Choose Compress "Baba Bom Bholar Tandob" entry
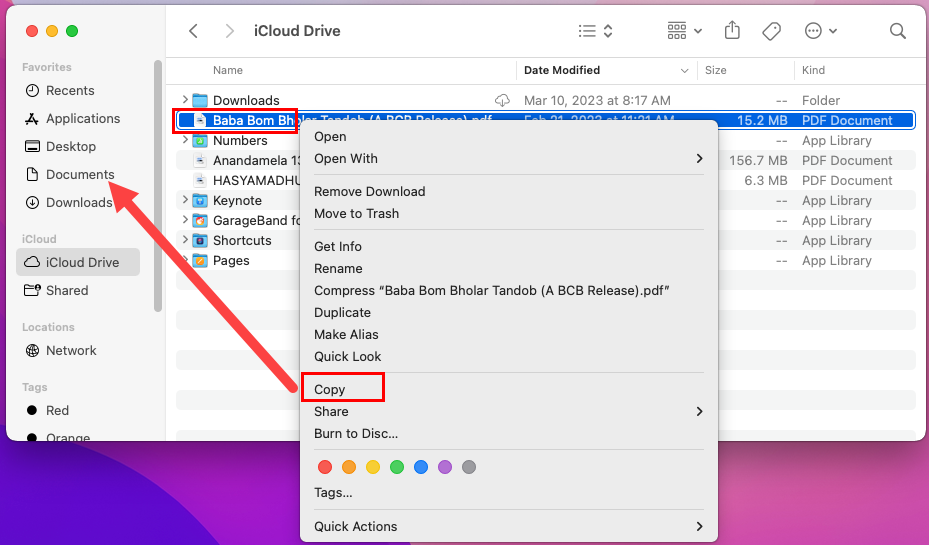Image resolution: width=929 pixels, height=545 pixels. click(492, 290)
